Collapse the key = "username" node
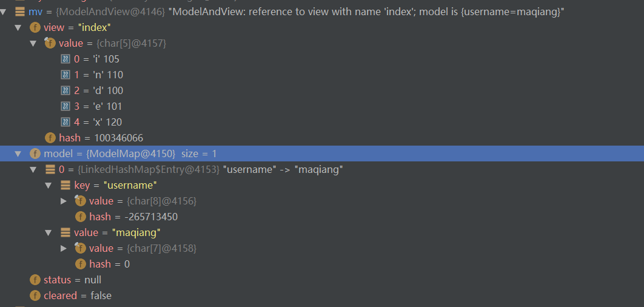 (49, 185)
